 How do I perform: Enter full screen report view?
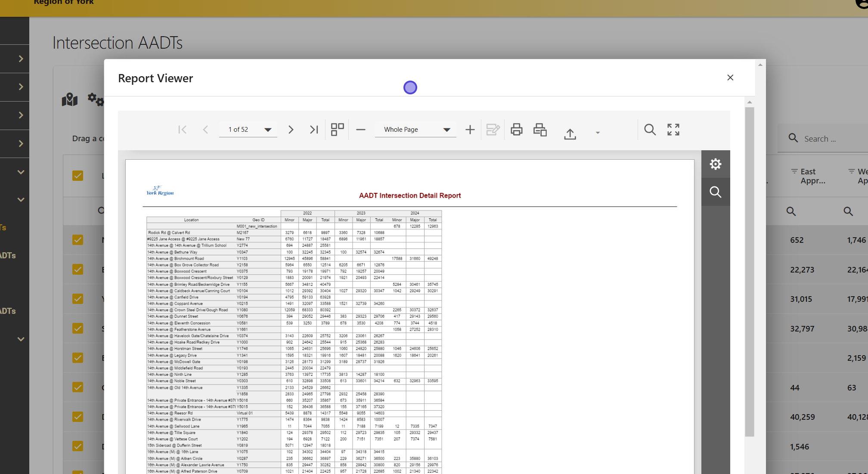tap(673, 130)
